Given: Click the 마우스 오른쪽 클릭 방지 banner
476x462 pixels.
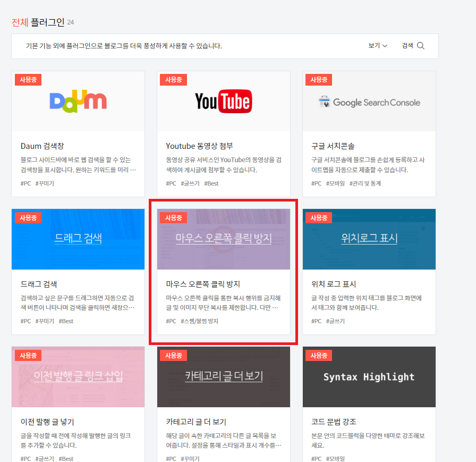Looking at the screenshot, I should tap(224, 239).
